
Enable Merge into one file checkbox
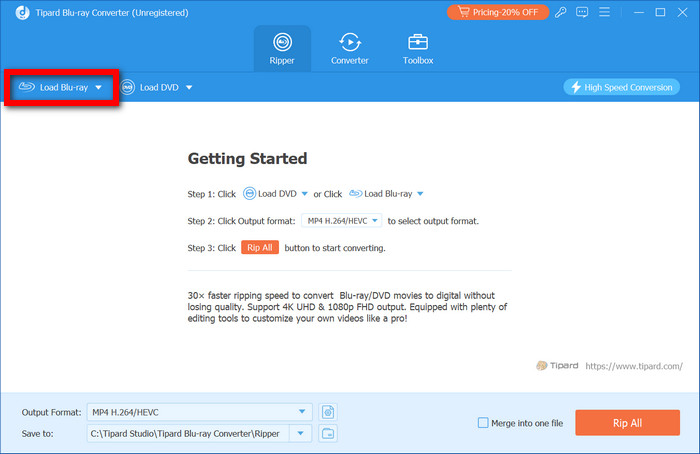tap(485, 423)
